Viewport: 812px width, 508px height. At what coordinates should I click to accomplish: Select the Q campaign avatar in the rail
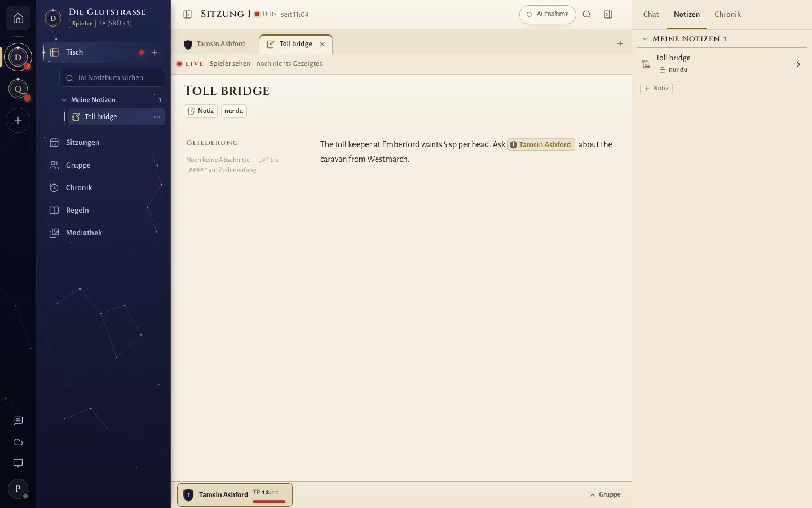click(x=18, y=89)
